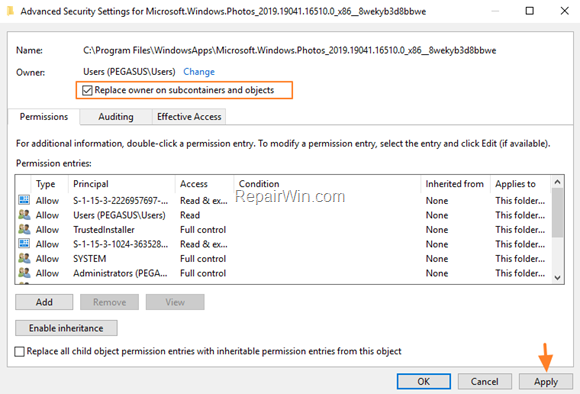The height and width of the screenshot is (394, 580).
Task: Click Full control cell in TrustedInstaller row
Action: (203, 230)
